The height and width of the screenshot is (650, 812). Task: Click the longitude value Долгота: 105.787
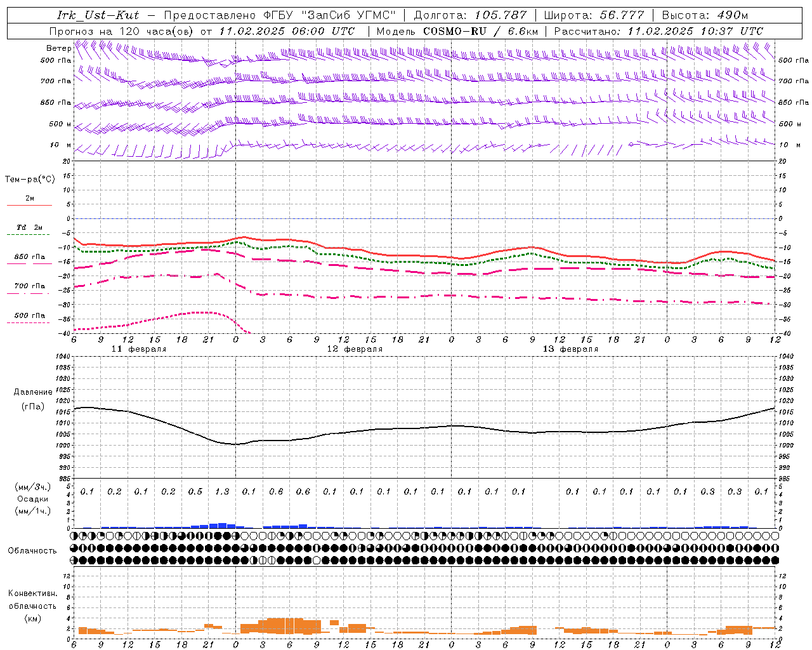point(470,15)
